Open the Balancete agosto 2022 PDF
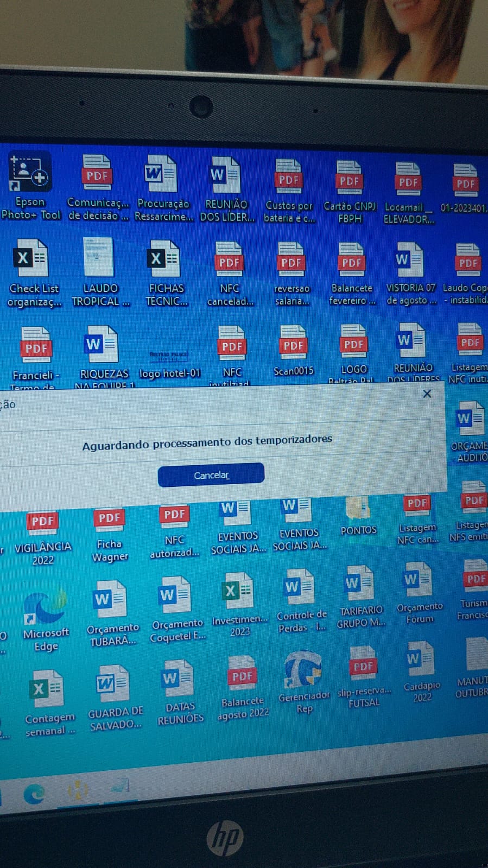The height and width of the screenshot is (868, 488). pos(242,676)
